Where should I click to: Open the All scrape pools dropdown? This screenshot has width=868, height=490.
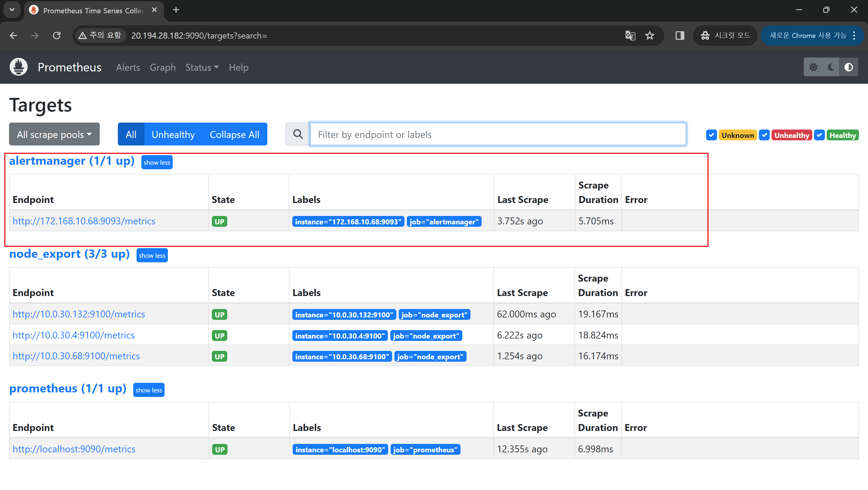point(54,134)
